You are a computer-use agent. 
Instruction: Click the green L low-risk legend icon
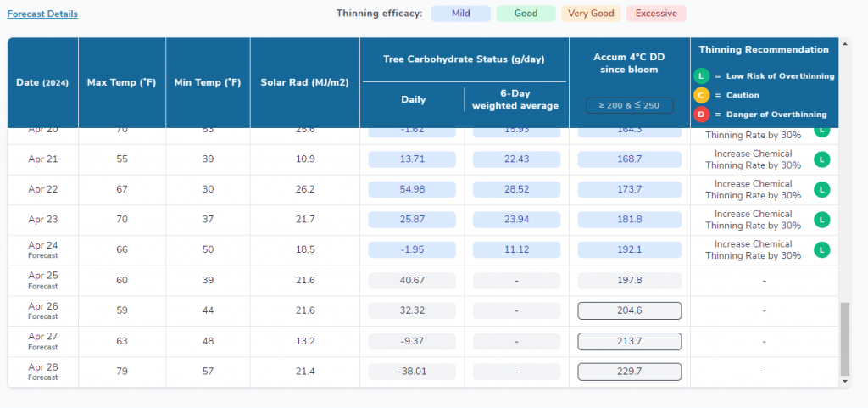(701, 76)
